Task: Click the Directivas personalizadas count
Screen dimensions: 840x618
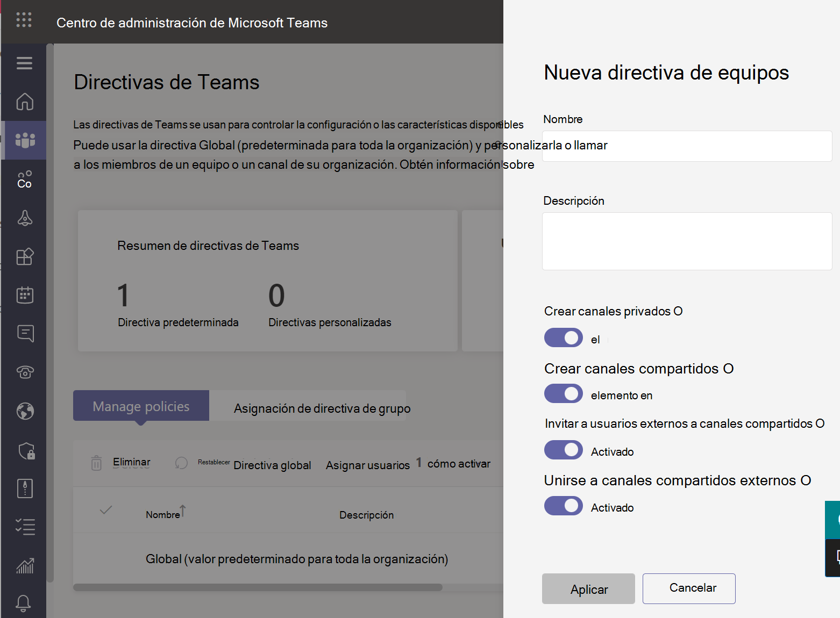Action: [276, 296]
